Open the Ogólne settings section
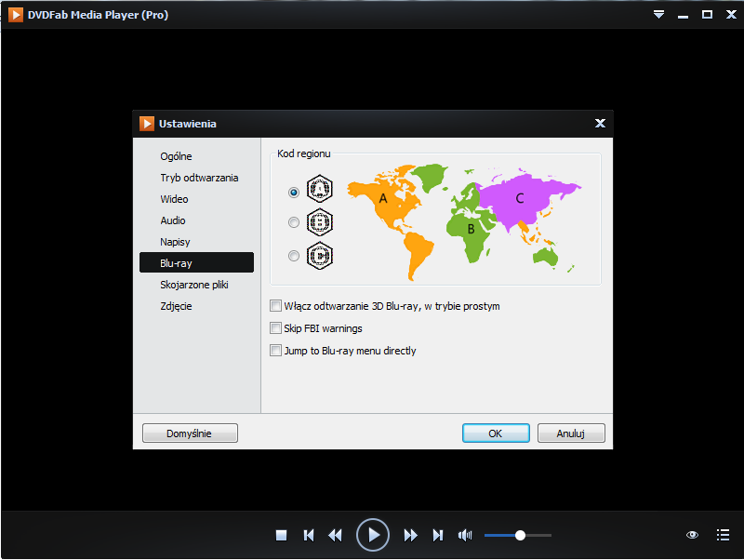 tap(196, 156)
